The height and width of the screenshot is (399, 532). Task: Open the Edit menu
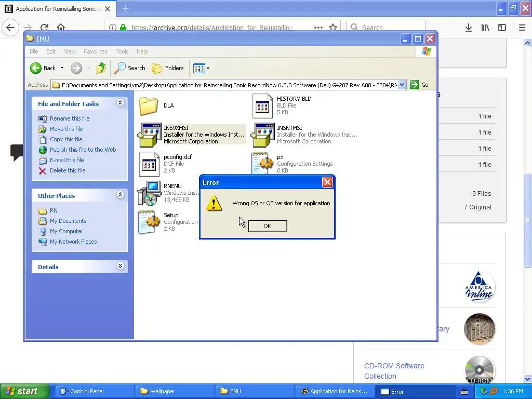[x=51, y=51]
